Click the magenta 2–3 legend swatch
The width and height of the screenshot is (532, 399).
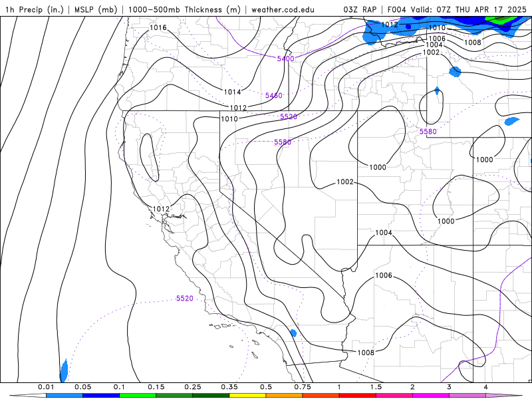pos(431,396)
